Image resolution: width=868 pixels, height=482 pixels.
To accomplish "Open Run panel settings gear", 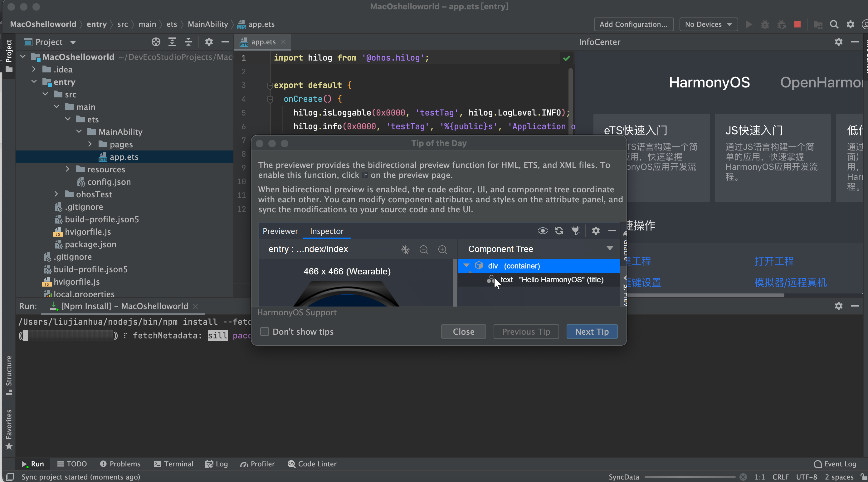I will click(838, 306).
